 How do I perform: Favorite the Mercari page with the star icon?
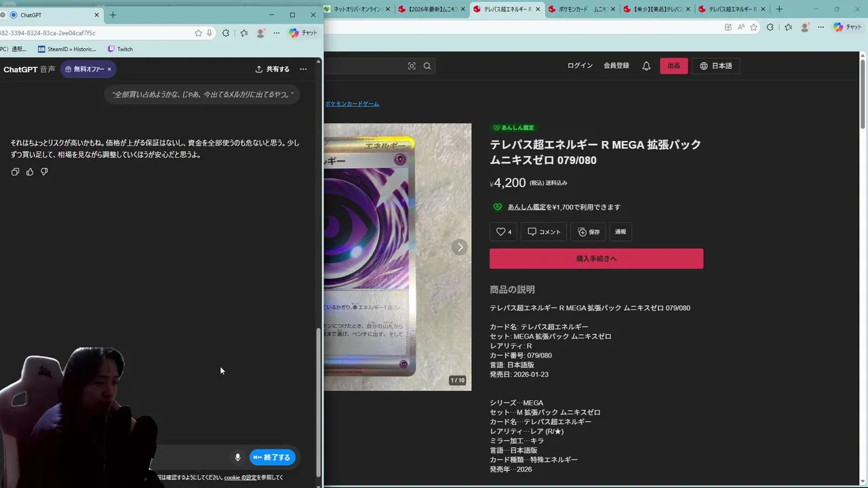pos(753,27)
